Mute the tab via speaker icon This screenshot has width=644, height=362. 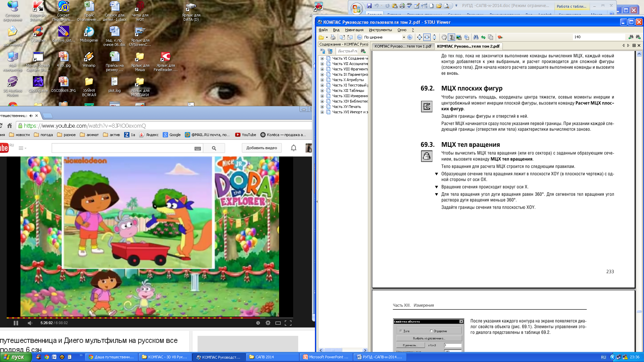point(31,116)
